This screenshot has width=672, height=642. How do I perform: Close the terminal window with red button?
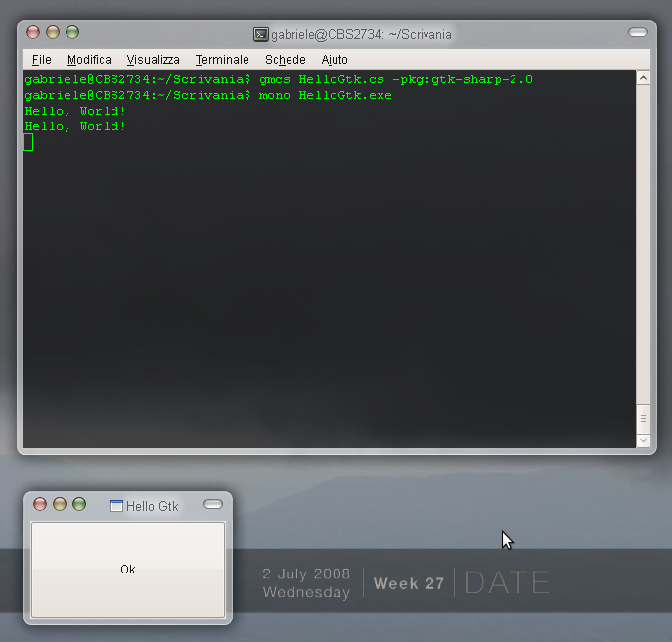[33, 33]
